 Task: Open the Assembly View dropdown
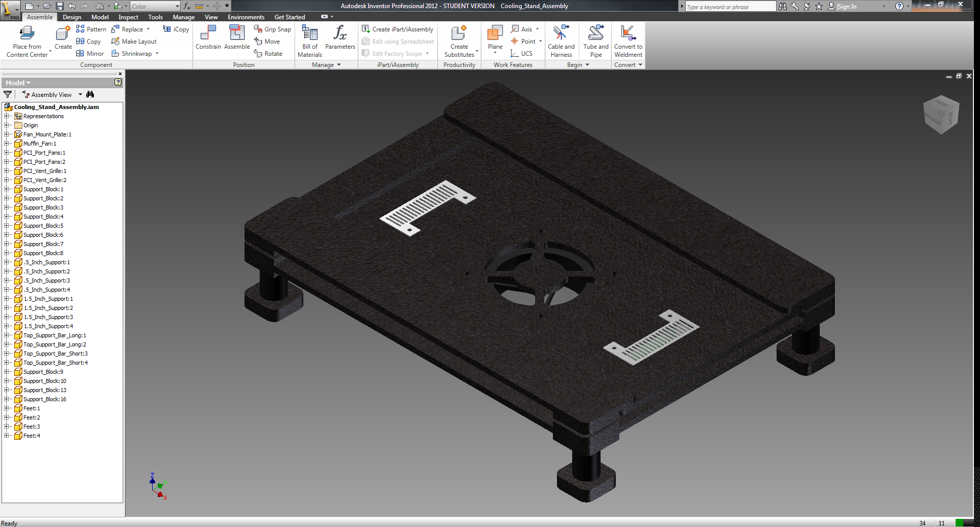click(x=80, y=95)
